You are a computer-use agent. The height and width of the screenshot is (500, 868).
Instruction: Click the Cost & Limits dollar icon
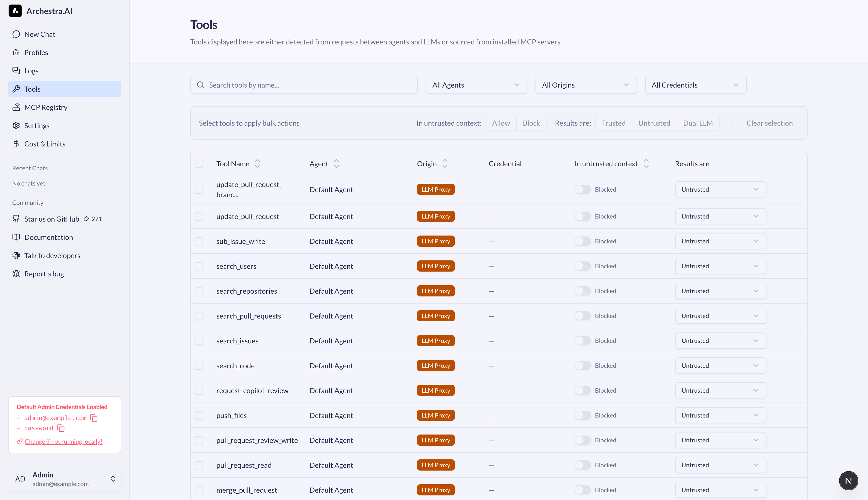coord(16,144)
